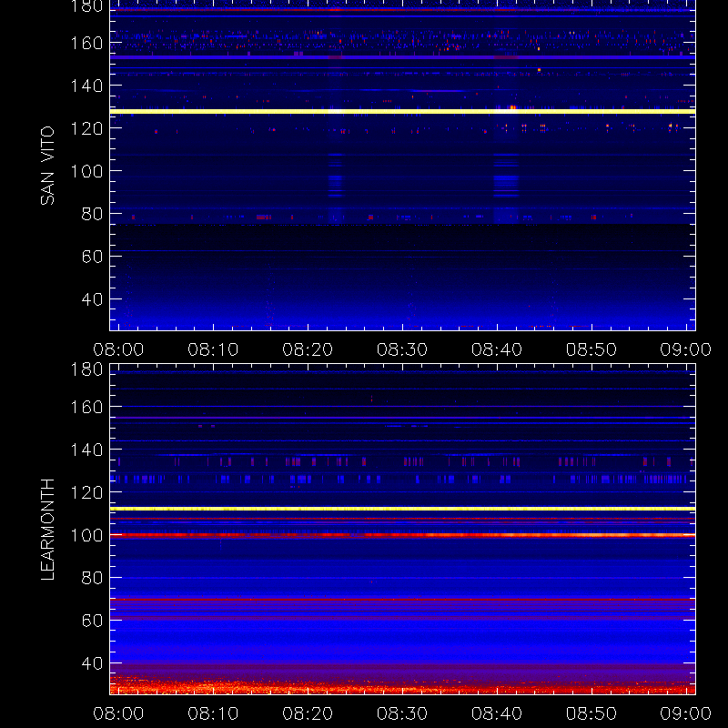Select the 40 tick on Learmonth axis
This screenshot has height=728, width=728.
[92, 663]
